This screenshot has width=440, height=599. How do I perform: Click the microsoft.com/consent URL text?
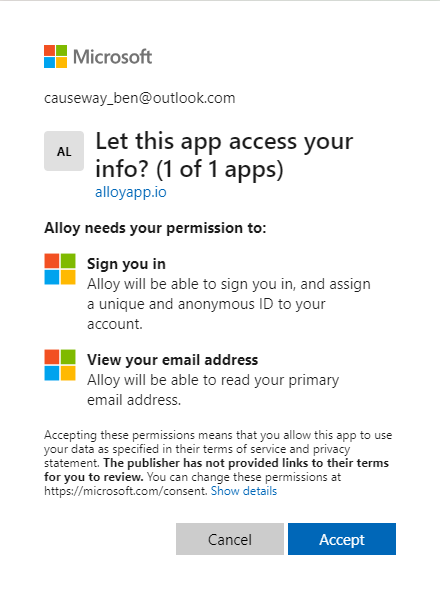[x=126, y=491]
